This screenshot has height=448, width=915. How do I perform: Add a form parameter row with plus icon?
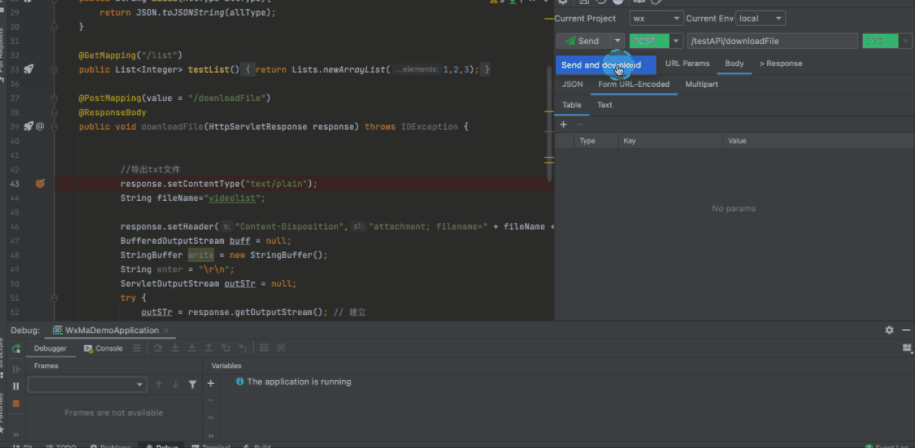563,125
